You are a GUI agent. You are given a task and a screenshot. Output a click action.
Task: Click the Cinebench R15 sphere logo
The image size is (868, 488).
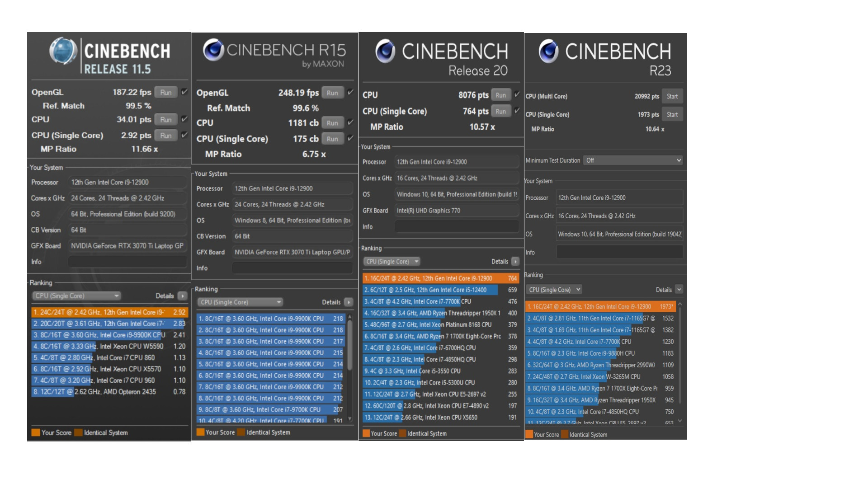[213, 50]
